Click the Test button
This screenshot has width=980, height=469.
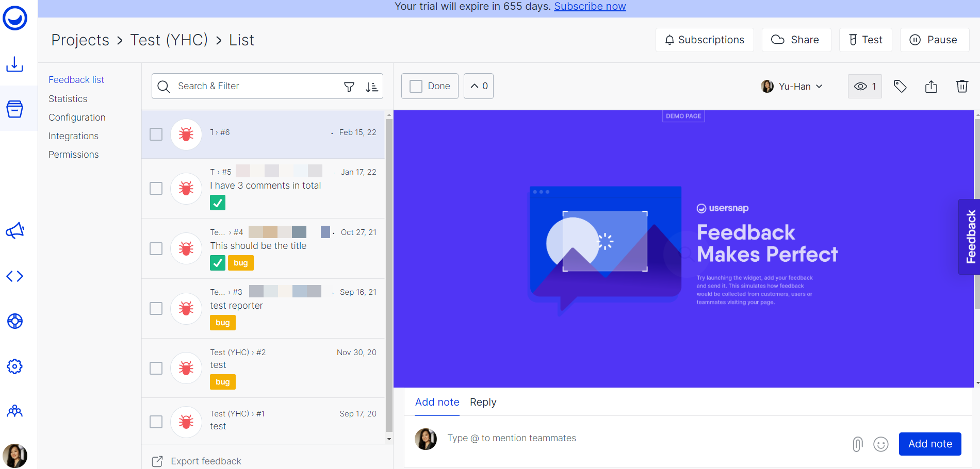tap(865, 40)
